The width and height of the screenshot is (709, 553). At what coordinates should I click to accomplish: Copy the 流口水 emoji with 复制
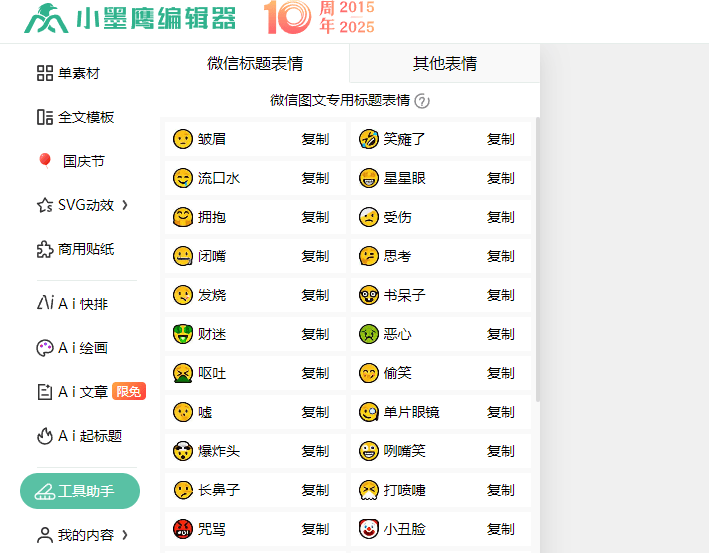tap(315, 178)
